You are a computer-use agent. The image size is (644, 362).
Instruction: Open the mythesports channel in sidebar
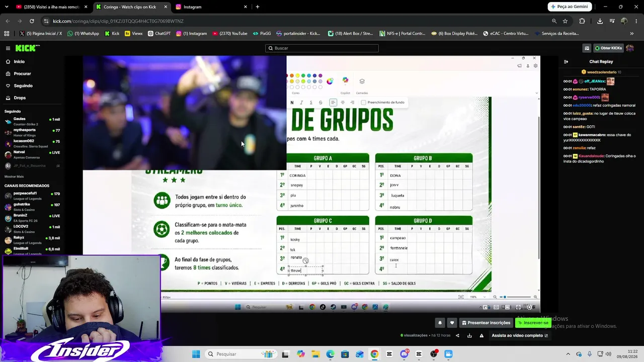[32, 132]
